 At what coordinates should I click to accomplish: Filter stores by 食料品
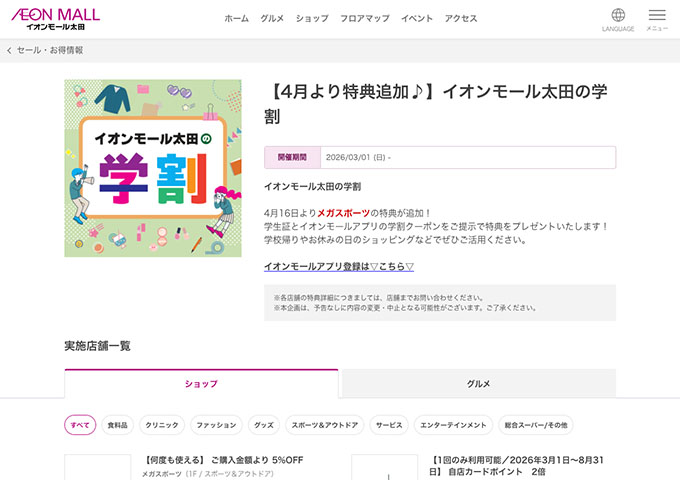click(118, 425)
